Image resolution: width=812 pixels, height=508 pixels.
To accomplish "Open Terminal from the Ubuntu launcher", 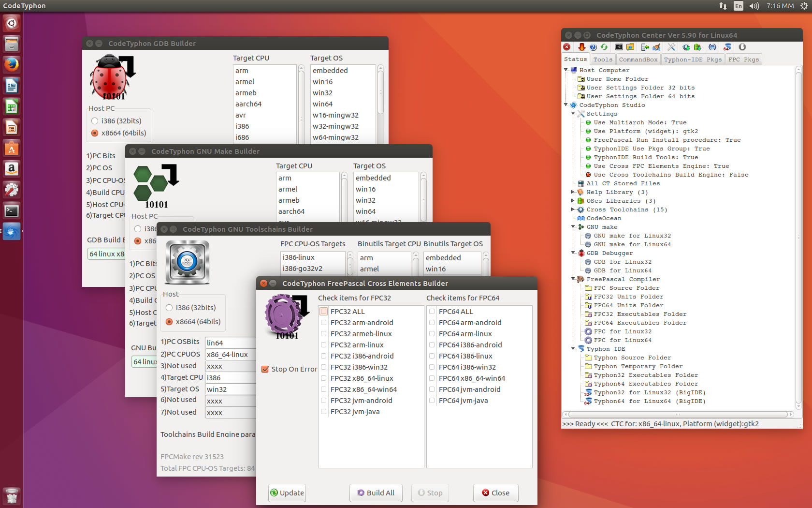I will pyautogui.click(x=12, y=211).
